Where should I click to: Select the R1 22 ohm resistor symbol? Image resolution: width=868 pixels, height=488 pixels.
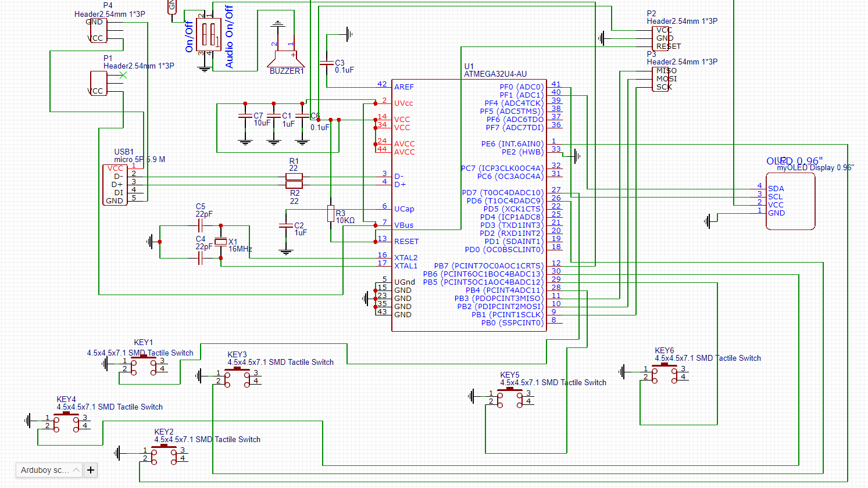[294, 177]
